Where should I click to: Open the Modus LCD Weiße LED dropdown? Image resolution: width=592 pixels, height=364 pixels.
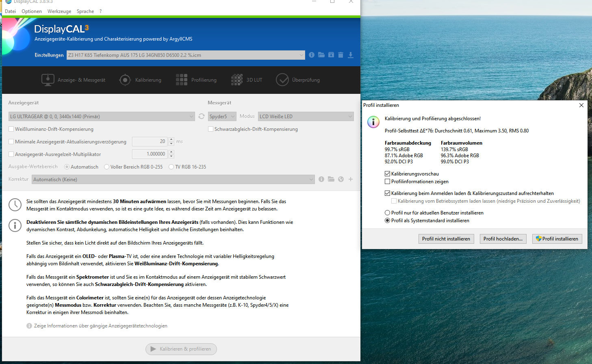pos(306,116)
